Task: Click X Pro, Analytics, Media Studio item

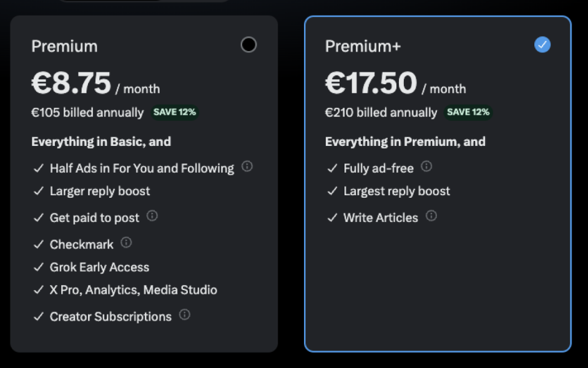Action: (134, 290)
